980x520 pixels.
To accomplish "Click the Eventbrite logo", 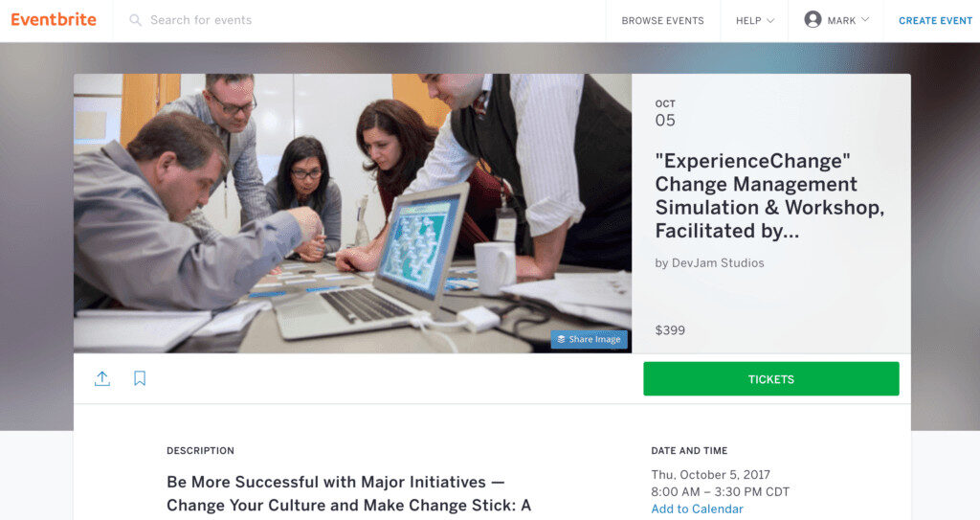I will [x=54, y=20].
